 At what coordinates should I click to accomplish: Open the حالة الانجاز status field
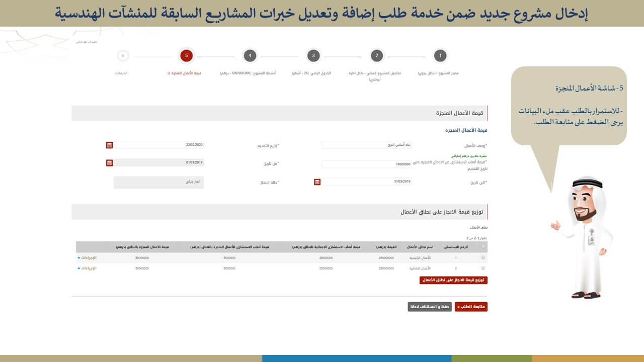coord(158,182)
